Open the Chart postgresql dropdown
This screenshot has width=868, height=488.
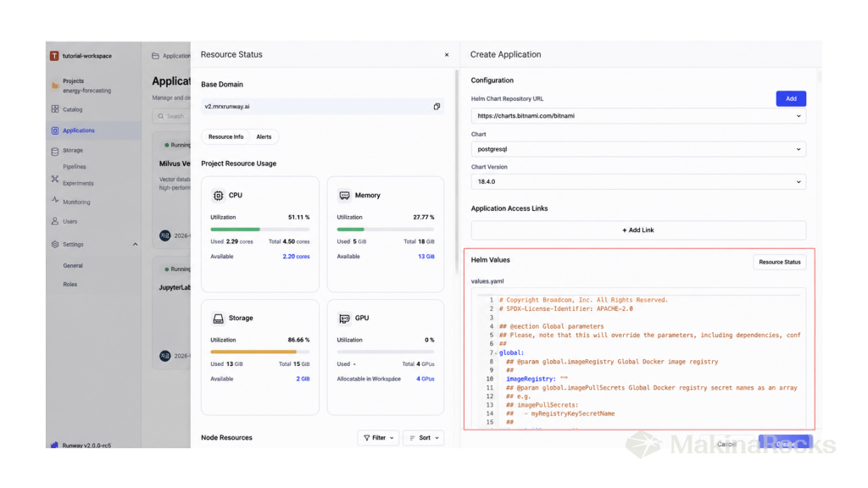click(x=638, y=149)
